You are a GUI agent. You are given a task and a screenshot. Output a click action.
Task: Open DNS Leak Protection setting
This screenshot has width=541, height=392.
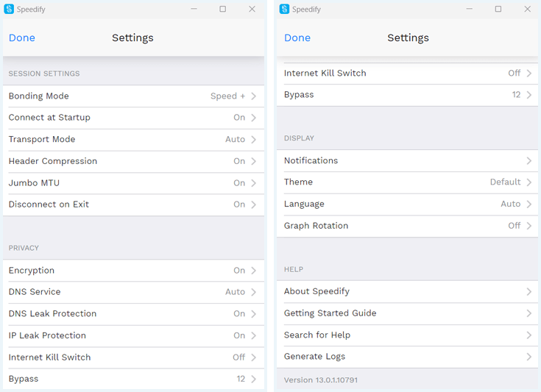click(x=133, y=314)
